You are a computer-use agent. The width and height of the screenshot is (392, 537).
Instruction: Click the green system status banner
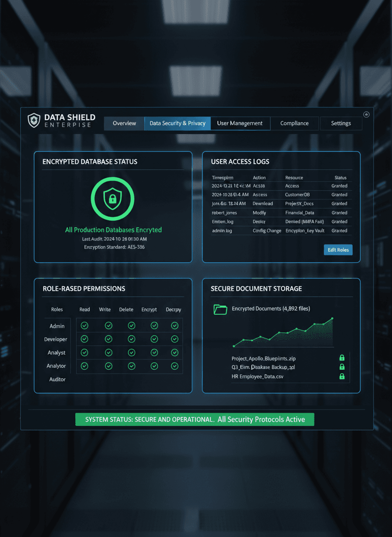pos(195,419)
